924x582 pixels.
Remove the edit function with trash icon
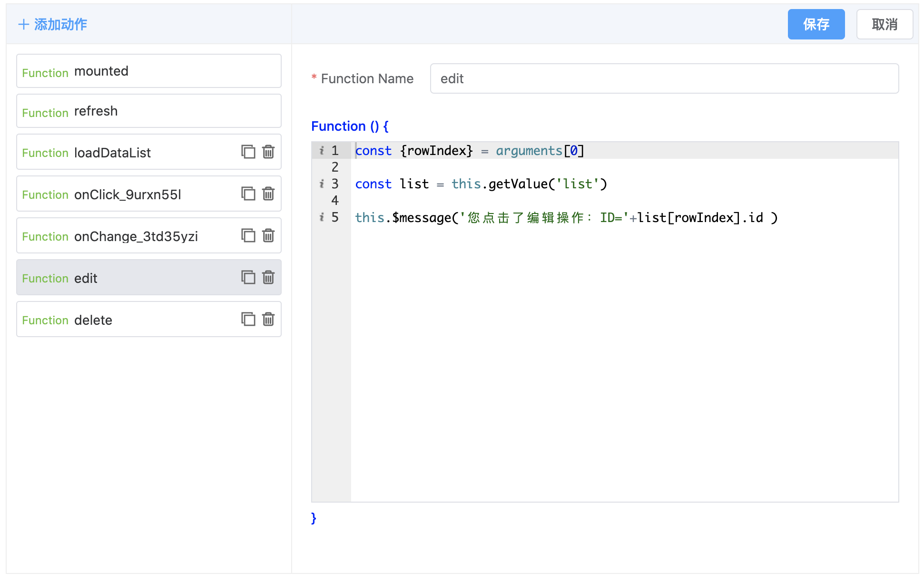tap(268, 277)
